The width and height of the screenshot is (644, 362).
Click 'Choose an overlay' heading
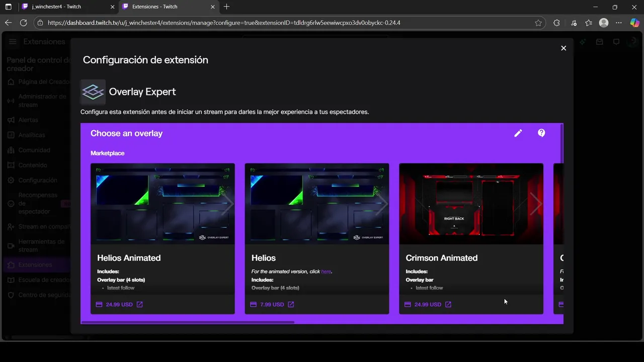tap(126, 133)
